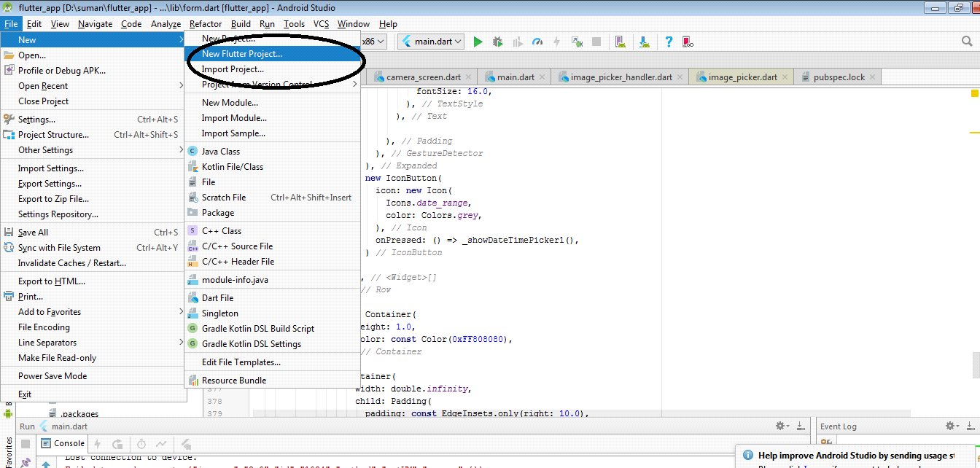The width and height of the screenshot is (980, 468).
Task: Close the pubspec.lock tab
Action: [872, 77]
